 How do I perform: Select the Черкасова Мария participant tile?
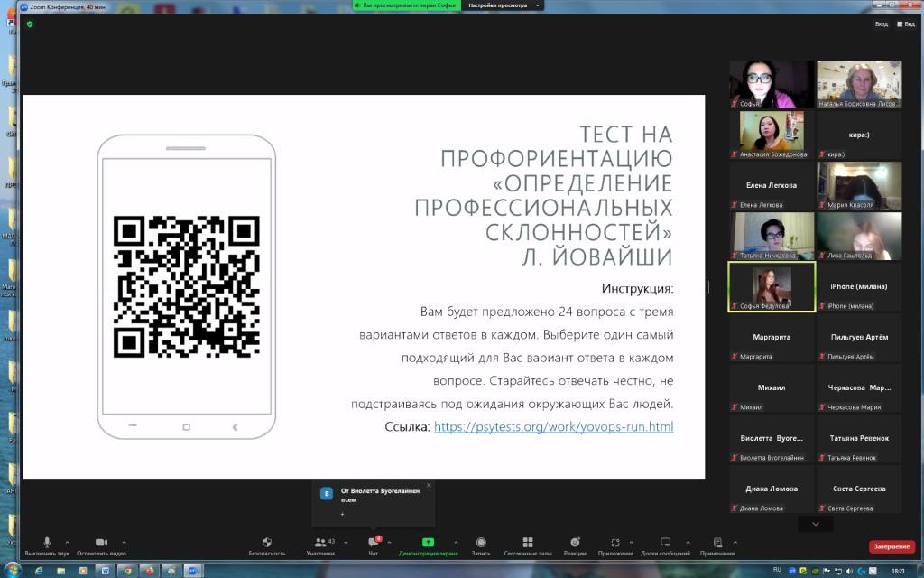click(x=859, y=388)
